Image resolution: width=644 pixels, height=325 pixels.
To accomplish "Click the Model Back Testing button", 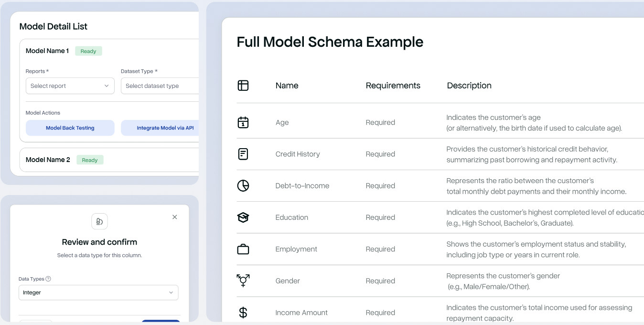I will click(70, 128).
